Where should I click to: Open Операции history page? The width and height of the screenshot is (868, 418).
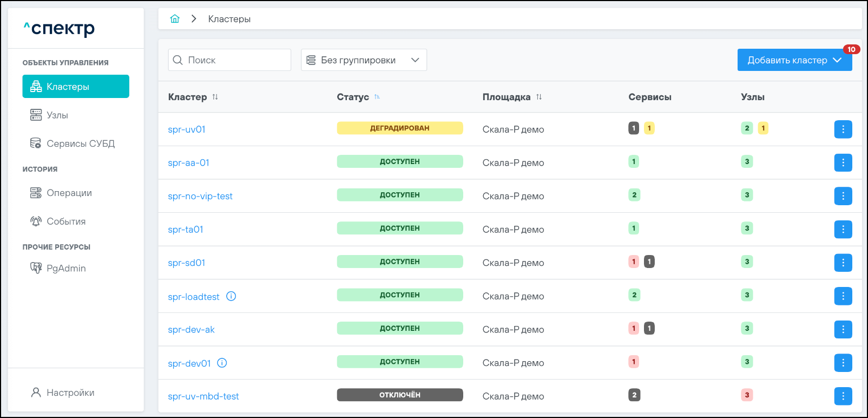69,193
